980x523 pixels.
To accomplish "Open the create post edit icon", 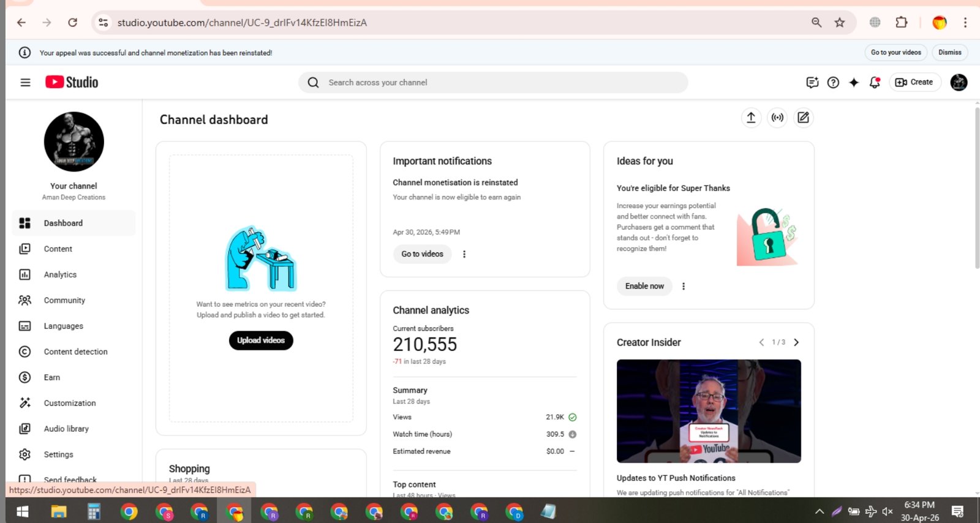I will pyautogui.click(x=803, y=118).
